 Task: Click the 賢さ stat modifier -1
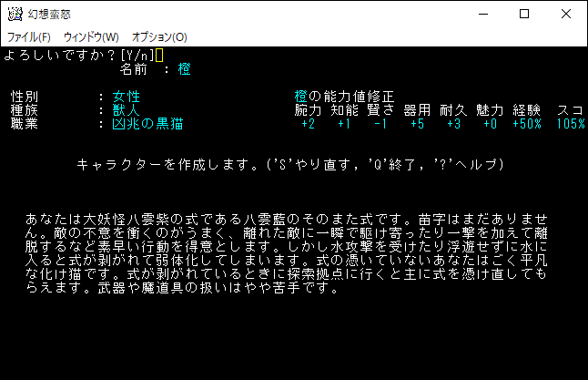pos(380,124)
